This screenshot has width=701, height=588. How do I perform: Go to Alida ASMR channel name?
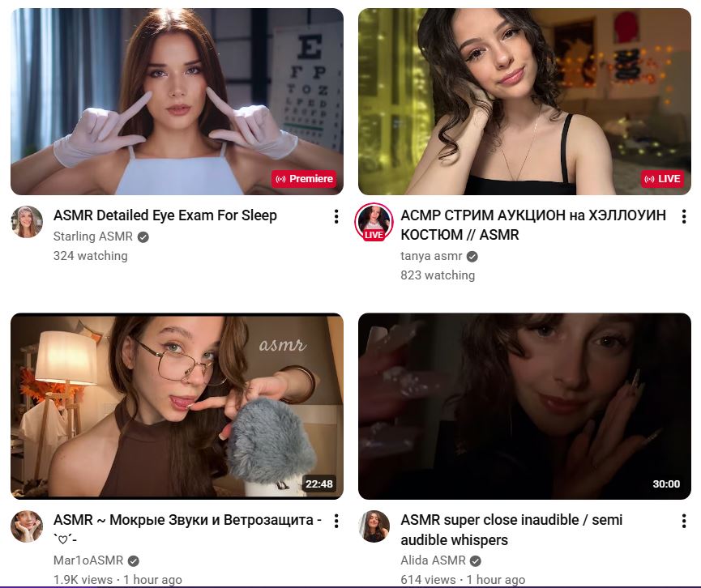[x=433, y=560]
